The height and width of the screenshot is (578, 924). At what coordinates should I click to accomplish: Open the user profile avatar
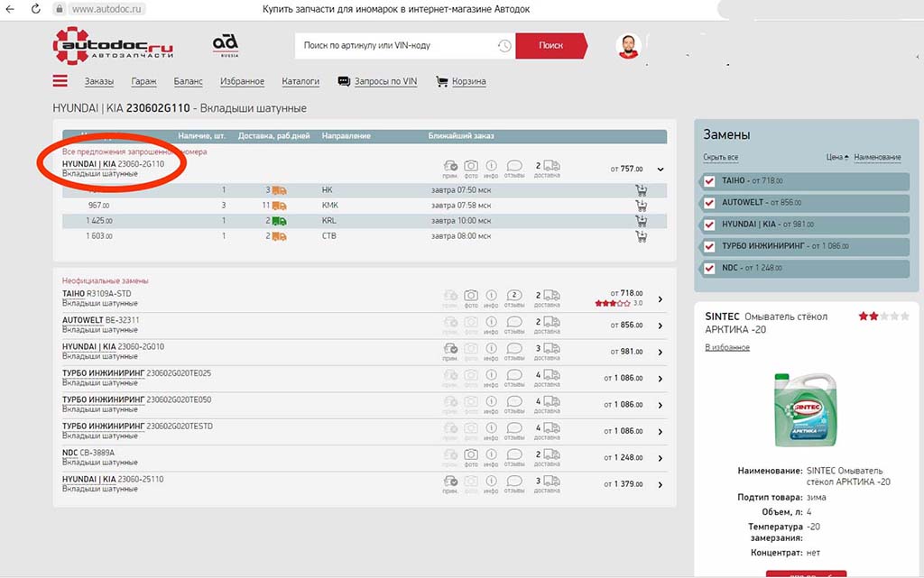point(628,46)
